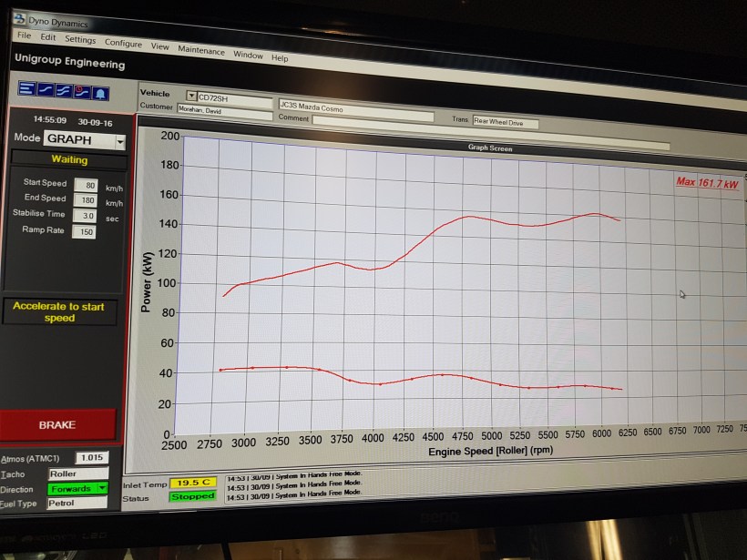Click the double curve toolbar icon
The height and width of the screenshot is (560, 747).
(62, 91)
